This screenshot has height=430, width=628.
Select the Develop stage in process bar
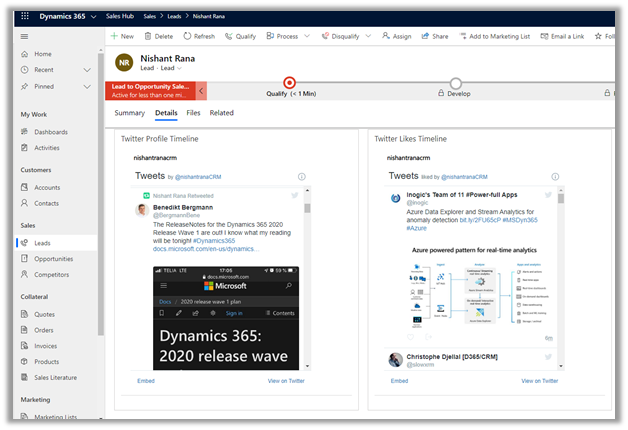[456, 84]
